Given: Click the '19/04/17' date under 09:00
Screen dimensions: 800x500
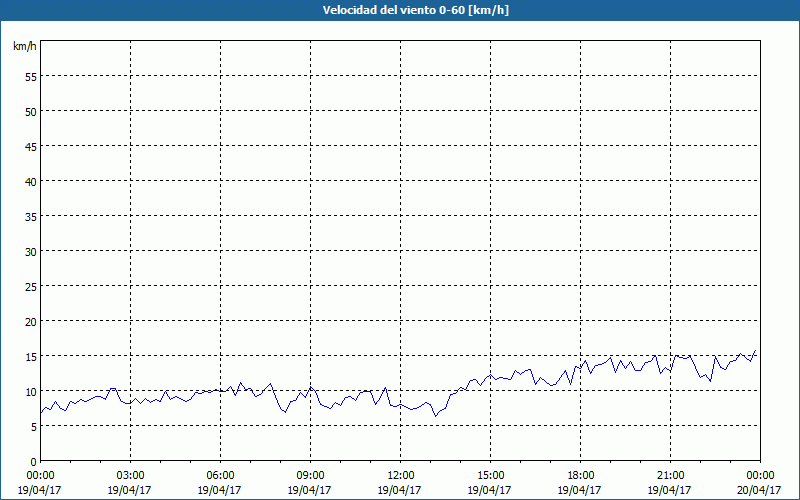Looking at the screenshot, I should (x=309, y=490).
